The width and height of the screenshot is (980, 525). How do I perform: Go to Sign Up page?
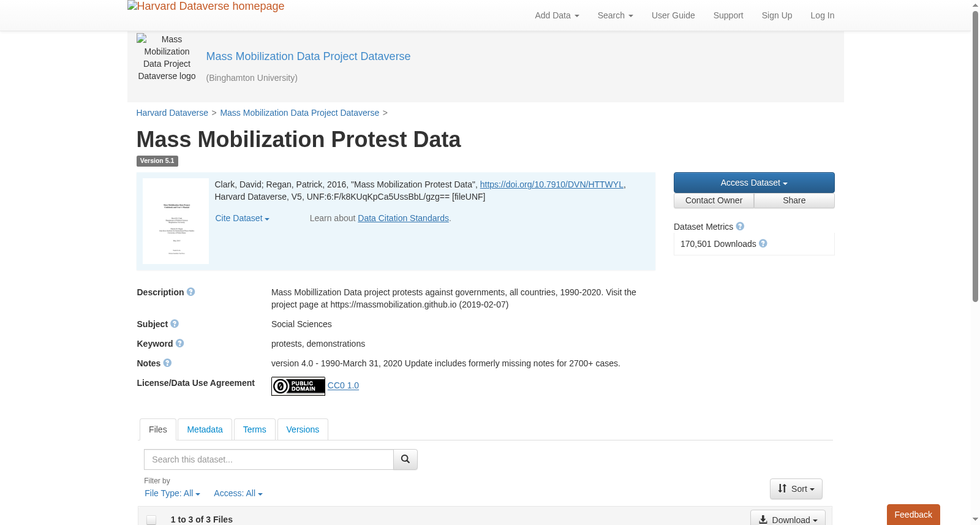pyautogui.click(x=777, y=15)
